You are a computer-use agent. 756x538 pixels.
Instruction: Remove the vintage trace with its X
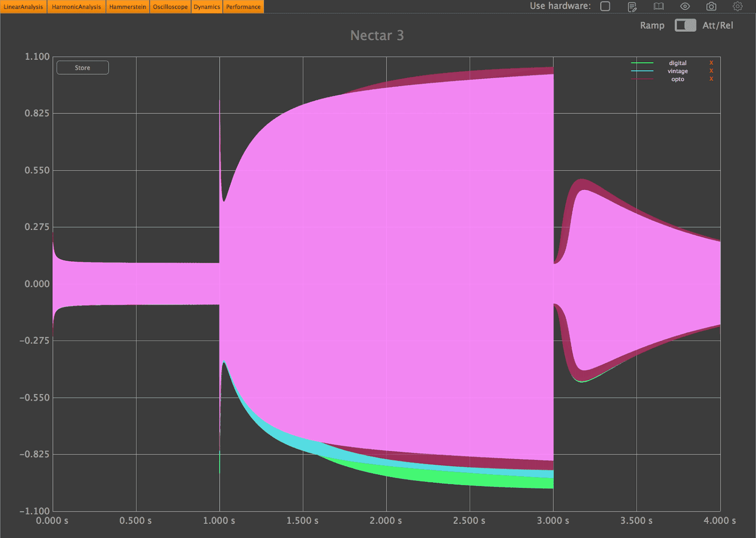point(711,71)
